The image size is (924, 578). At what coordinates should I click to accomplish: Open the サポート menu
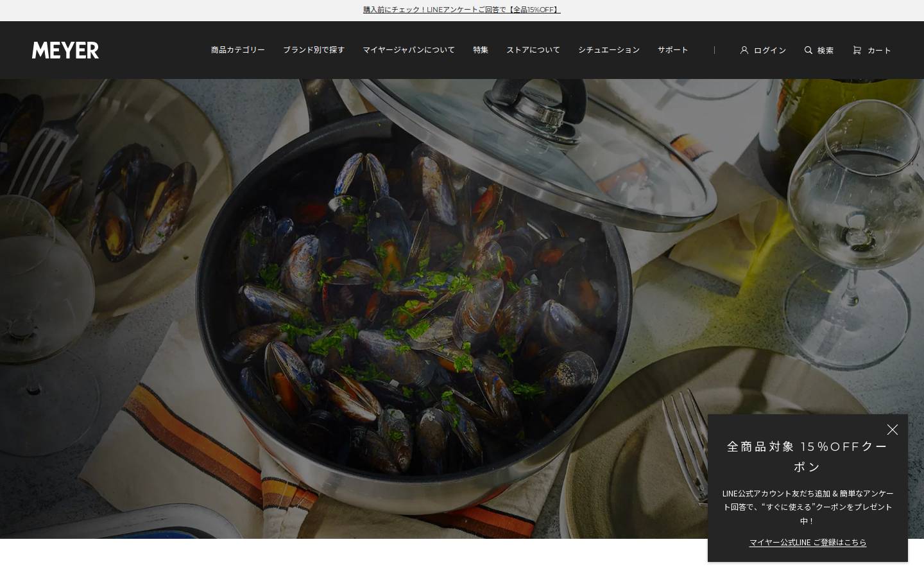pos(673,50)
